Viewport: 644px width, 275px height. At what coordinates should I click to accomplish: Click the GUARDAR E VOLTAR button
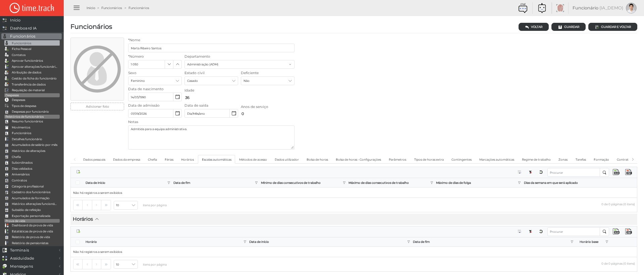coord(613,27)
